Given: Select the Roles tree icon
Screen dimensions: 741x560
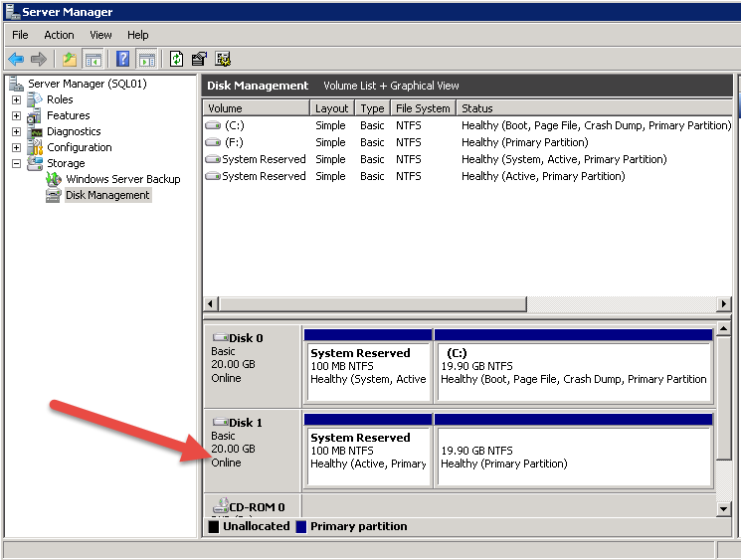Looking at the screenshot, I should click(x=35, y=99).
